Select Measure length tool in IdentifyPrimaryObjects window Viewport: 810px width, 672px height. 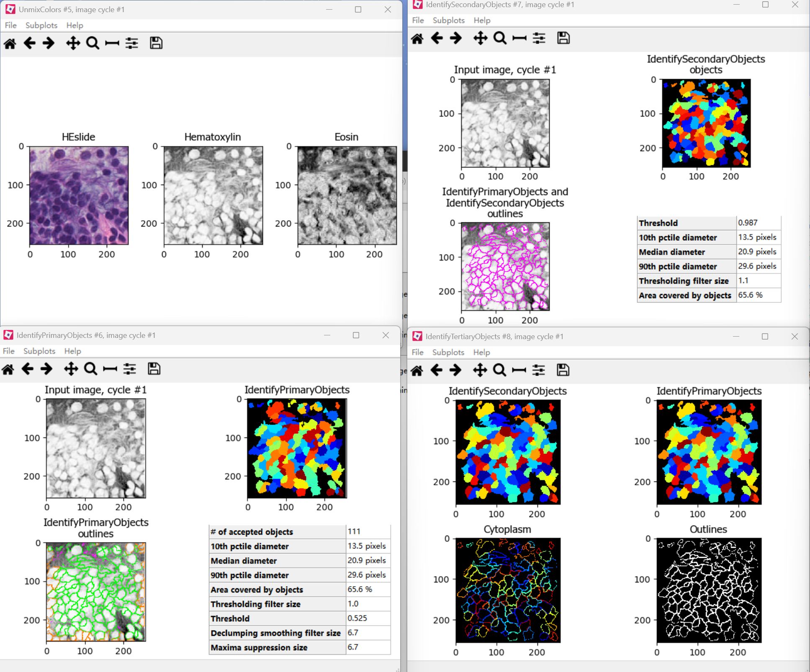pyautogui.click(x=110, y=369)
